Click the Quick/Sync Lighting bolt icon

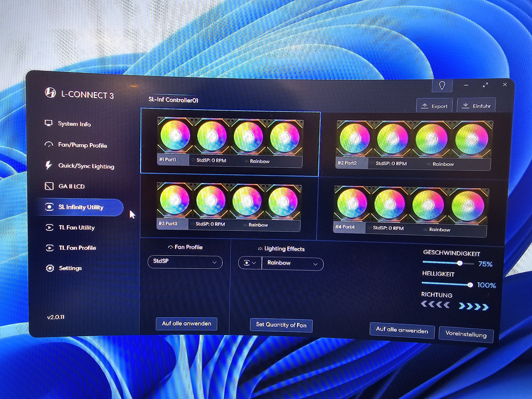[x=49, y=165]
